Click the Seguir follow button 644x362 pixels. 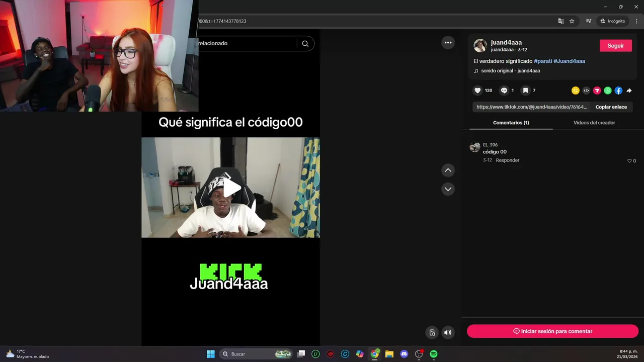(616, 46)
